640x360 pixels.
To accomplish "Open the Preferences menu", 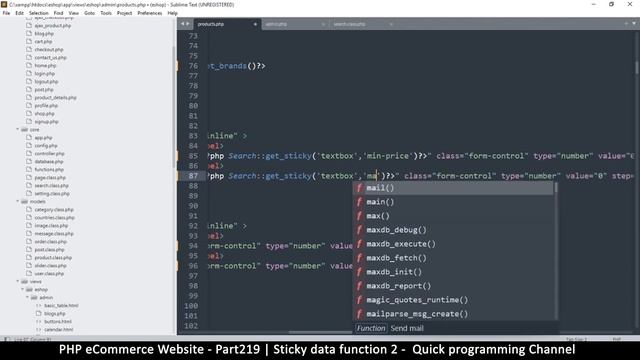I will (x=149, y=13).
